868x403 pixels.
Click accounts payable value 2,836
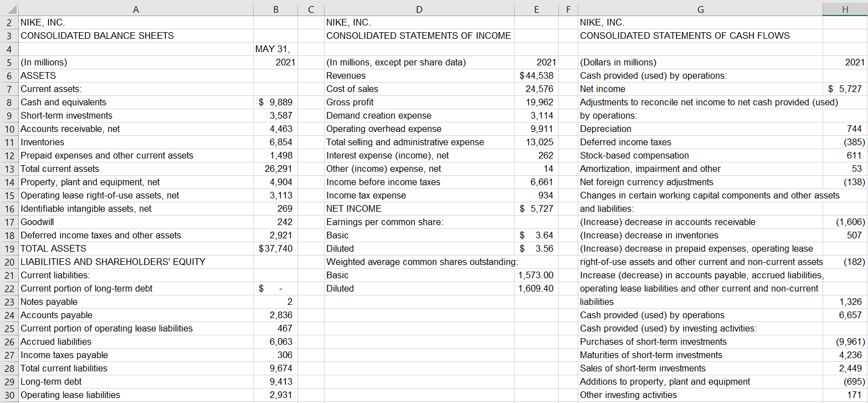275,315
